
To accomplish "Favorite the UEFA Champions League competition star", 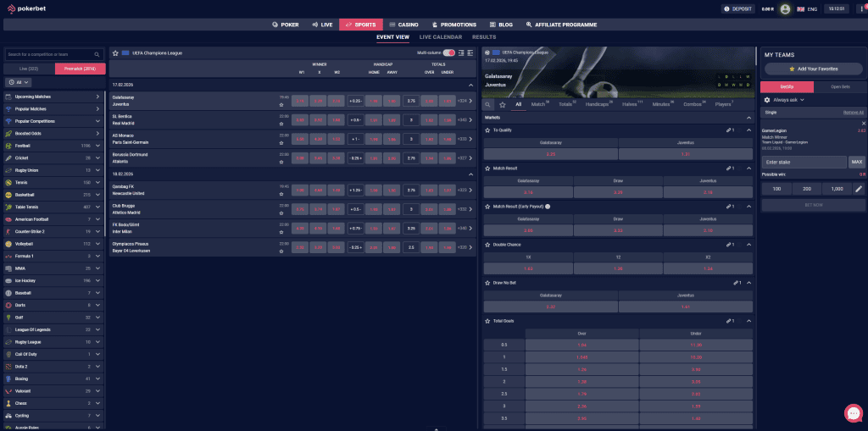I will 115,53.
